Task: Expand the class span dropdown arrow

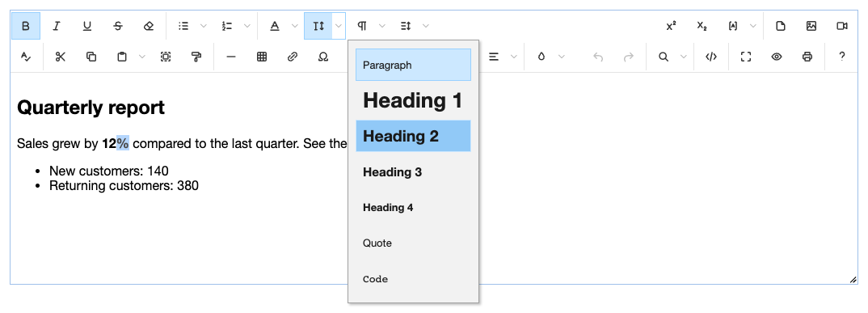Action: [753, 26]
